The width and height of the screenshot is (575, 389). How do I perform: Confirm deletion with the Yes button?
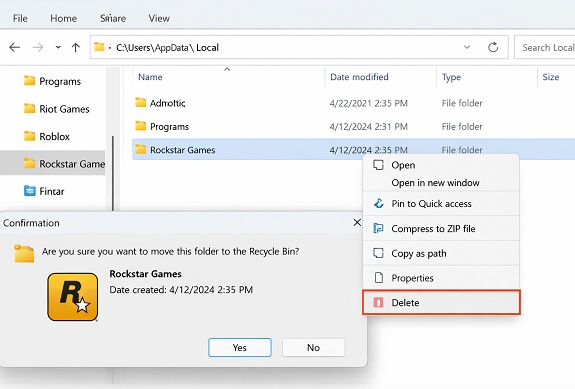pos(240,347)
